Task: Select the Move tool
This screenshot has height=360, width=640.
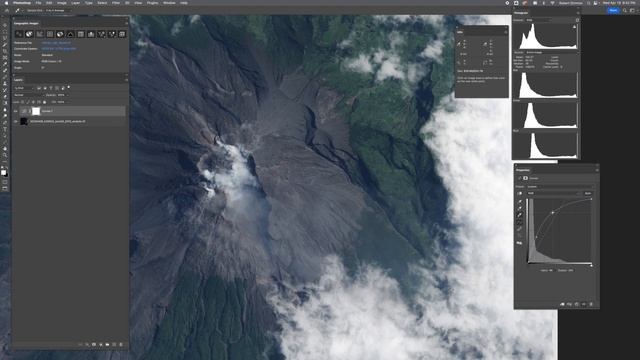Action: coord(5,24)
